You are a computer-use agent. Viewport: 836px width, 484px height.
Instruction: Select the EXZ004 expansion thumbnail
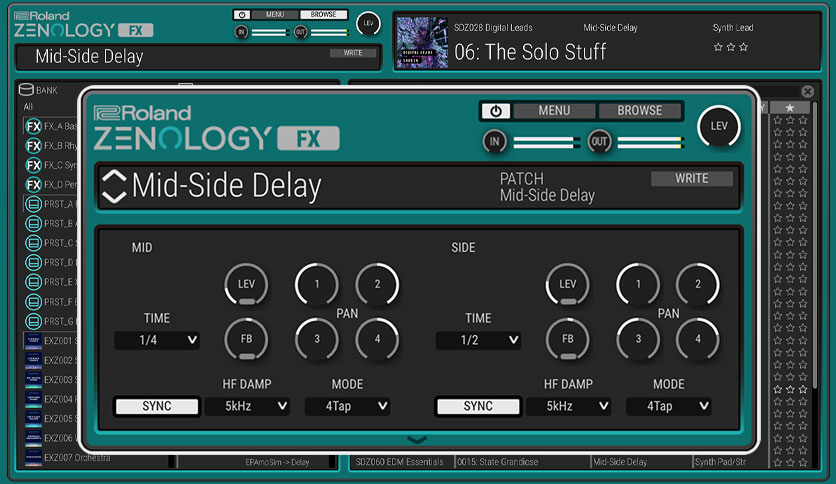(x=34, y=399)
